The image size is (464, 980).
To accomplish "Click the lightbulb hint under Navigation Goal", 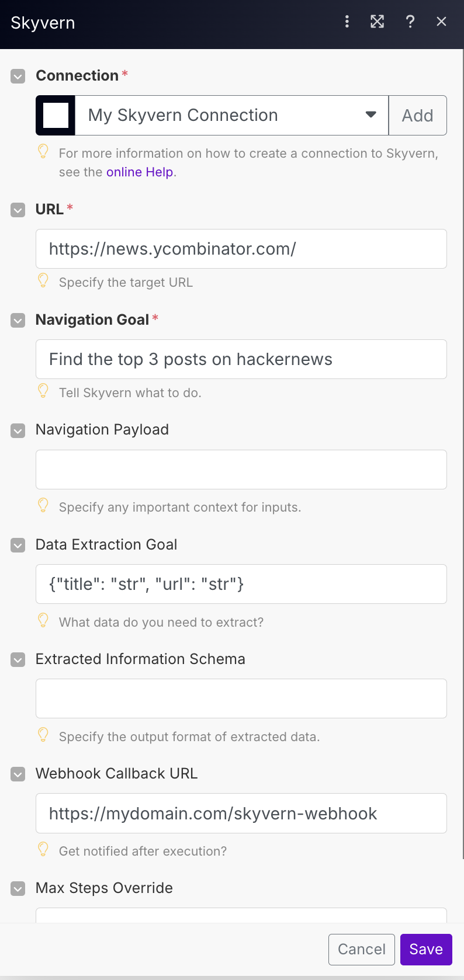I will pyautogui.click(x=43, y=391).
